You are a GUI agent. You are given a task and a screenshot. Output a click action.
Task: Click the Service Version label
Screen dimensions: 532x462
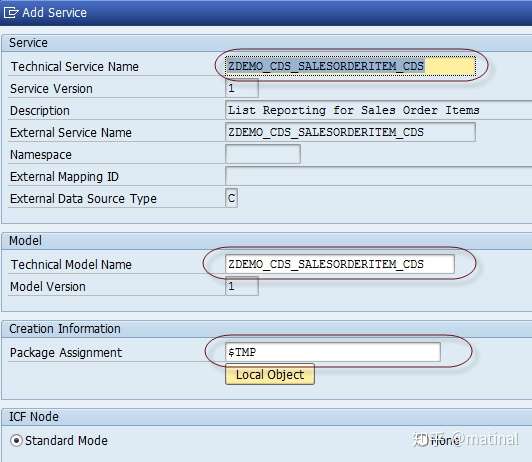(x=51, y=89)
